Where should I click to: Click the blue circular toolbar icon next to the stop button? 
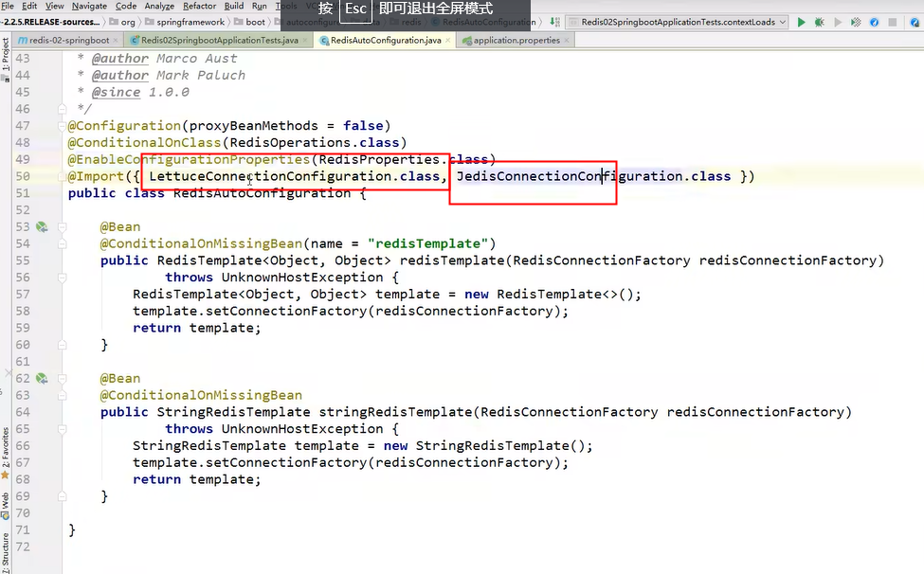875,23
